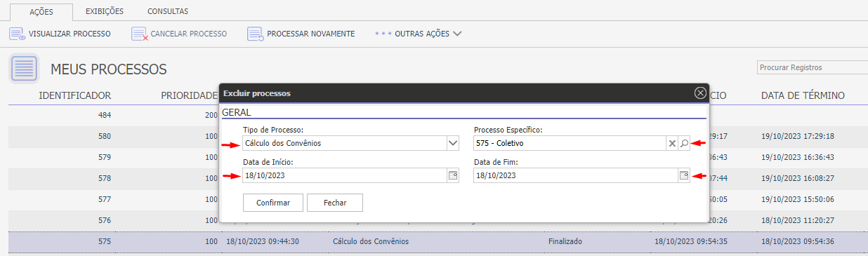Clear the Processo Específico field with X

point(672,143)
